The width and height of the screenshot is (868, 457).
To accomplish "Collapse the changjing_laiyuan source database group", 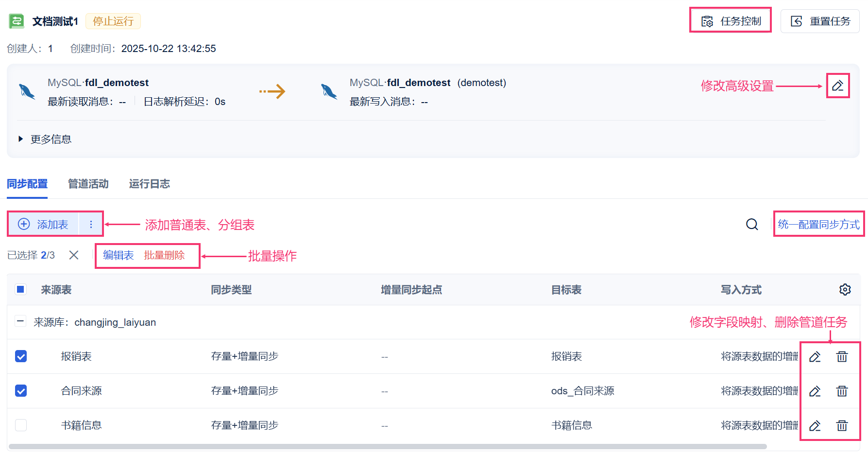I will 20,321.
